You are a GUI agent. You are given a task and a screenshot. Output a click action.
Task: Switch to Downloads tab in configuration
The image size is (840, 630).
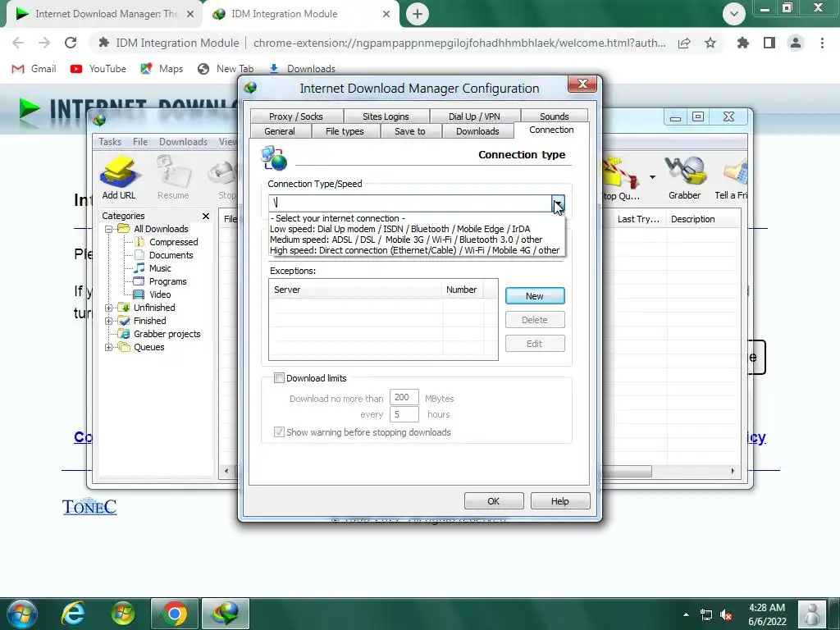click(477, 131)
